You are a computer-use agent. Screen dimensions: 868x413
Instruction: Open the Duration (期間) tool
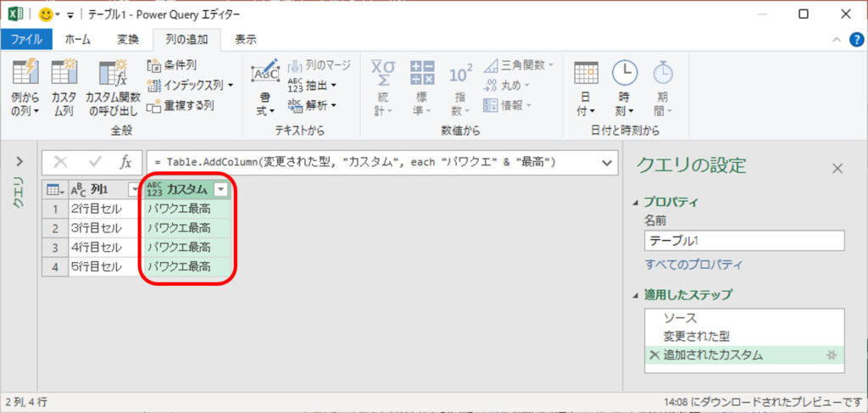(663, 87)
